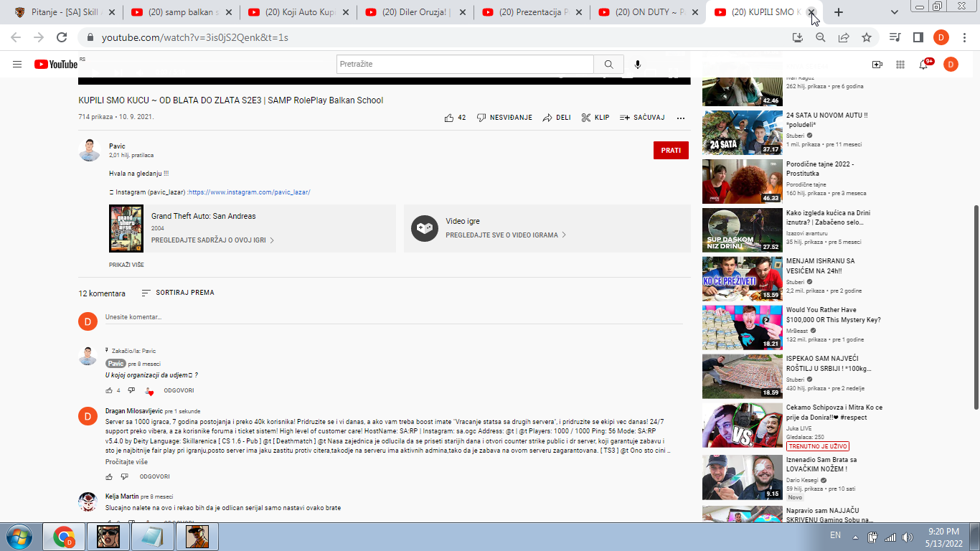Open the Juka LIVE Cekamo Schipovza stream

coord(743,425)
